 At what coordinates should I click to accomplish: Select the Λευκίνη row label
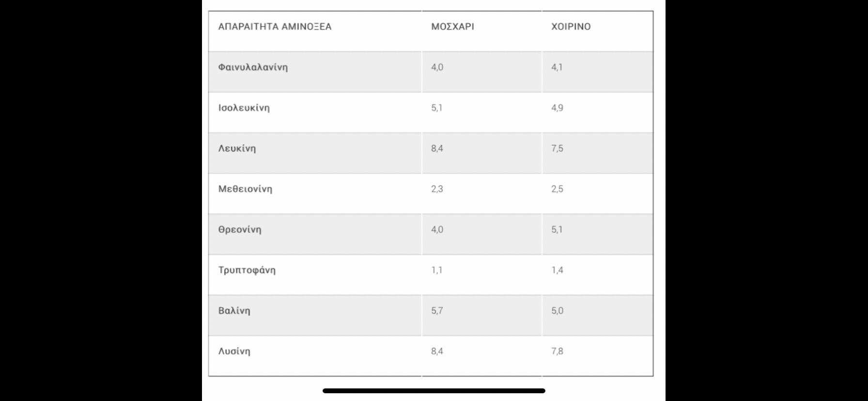pos(237,149)
